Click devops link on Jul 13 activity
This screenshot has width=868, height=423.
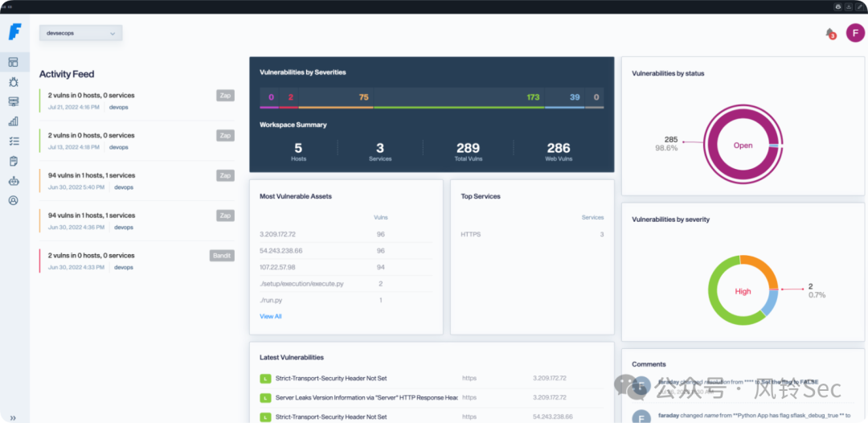(x=118, y=147)
